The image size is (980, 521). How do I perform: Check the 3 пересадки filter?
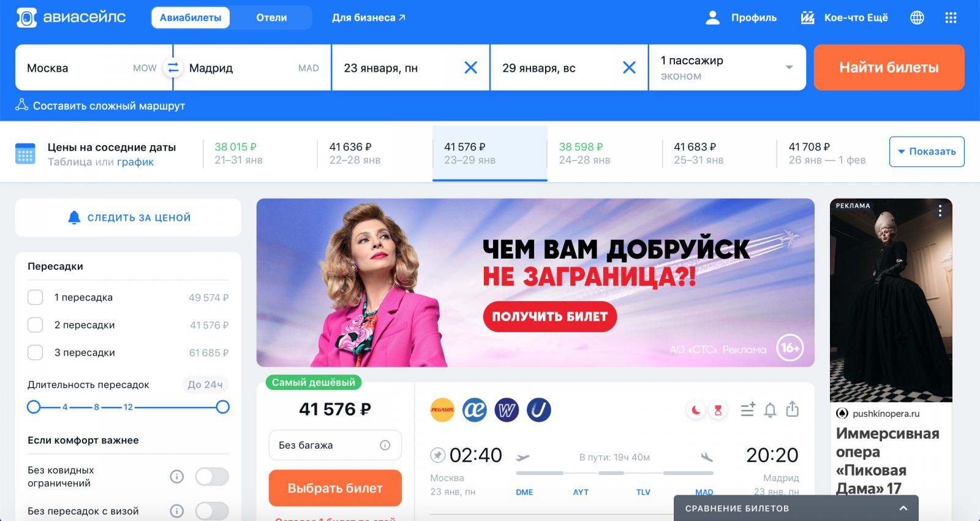pyautogui.click(x=36, y=352)
